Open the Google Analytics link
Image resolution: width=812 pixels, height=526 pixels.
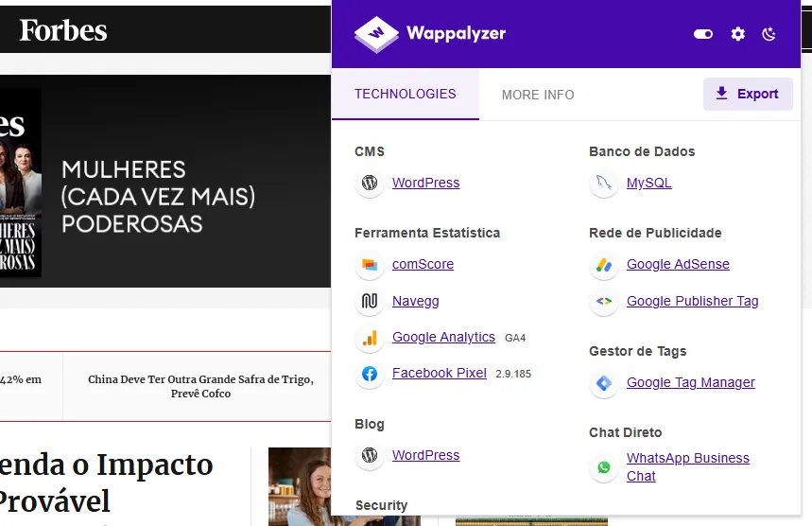(443, 338)
